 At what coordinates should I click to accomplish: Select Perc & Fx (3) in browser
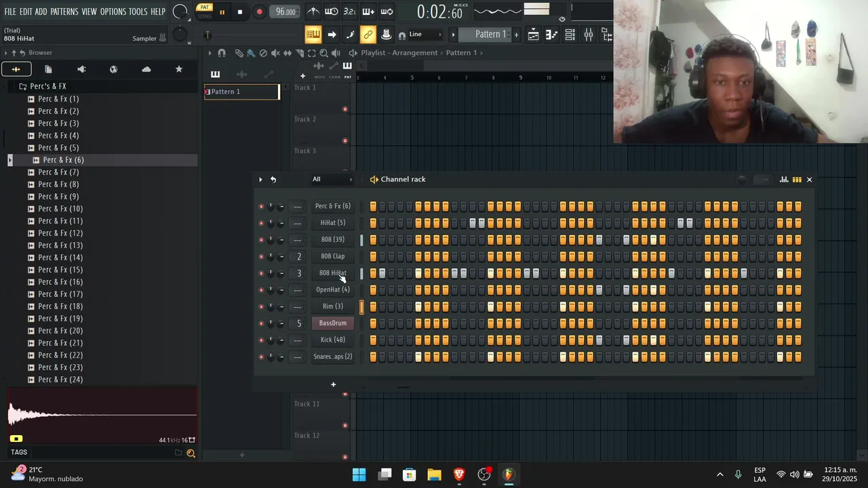point(58,123)
